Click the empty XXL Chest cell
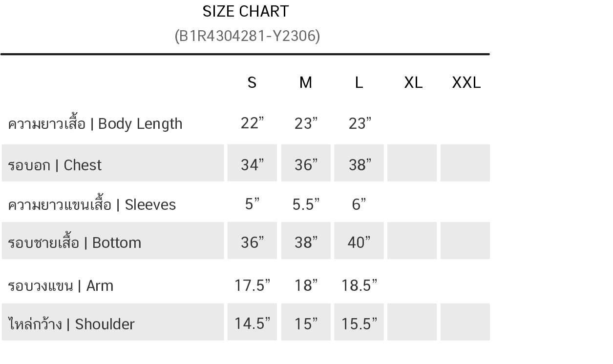The height and width of the screenshot is (364, 613). (x=465, y=163)
